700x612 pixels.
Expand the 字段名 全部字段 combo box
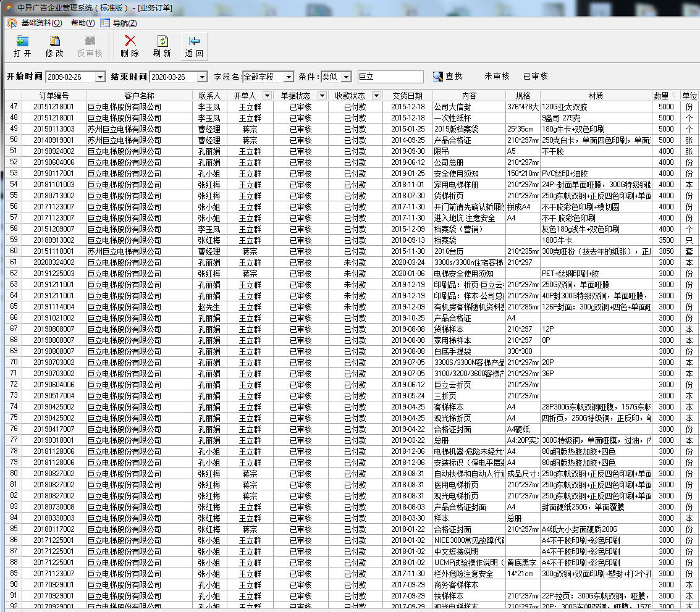pos(288,77)
